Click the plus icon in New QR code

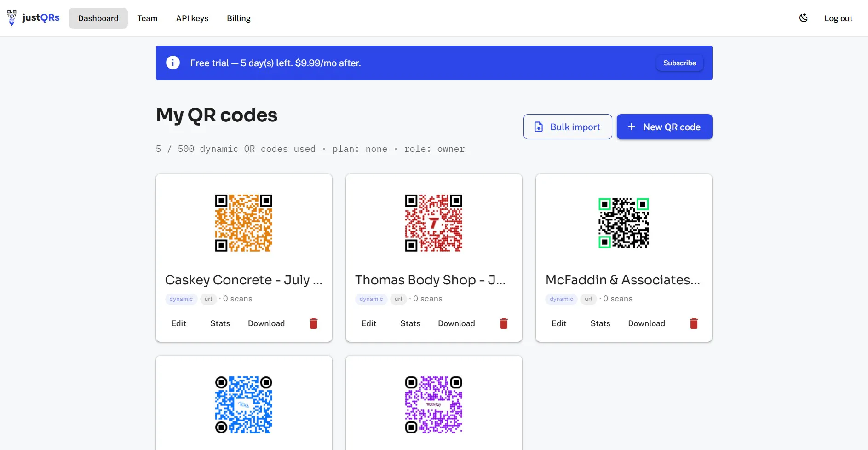[632, 127]
